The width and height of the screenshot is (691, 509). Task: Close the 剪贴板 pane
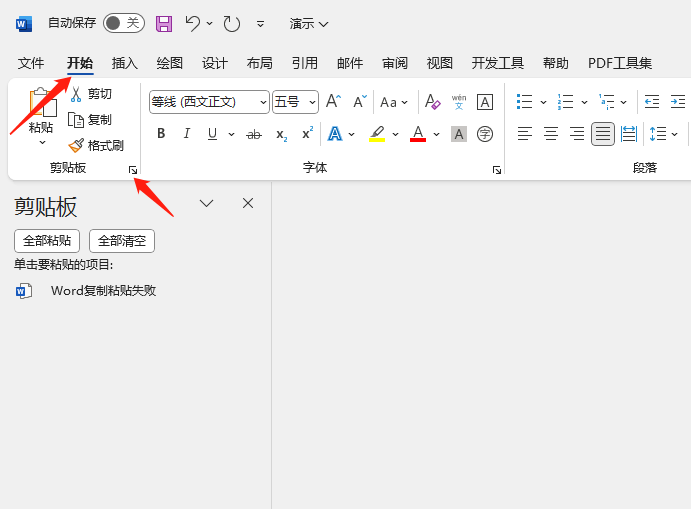pos(248,203)
